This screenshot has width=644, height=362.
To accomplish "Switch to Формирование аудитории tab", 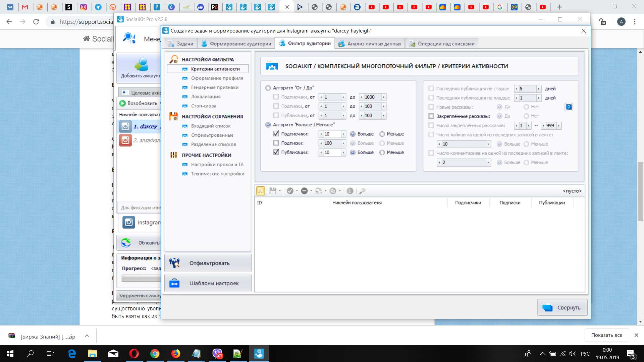I will tap(236, 44).
